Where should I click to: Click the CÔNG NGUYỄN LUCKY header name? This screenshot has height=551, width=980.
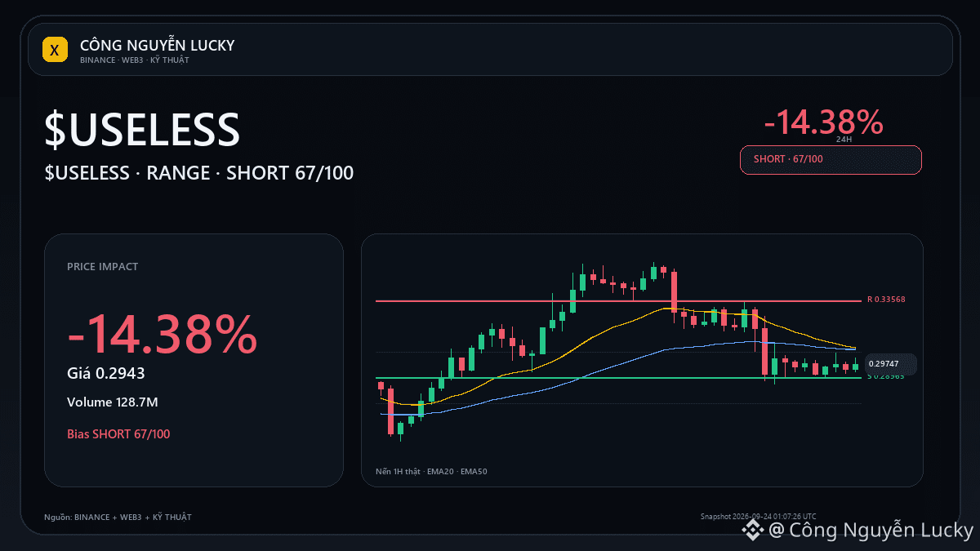point(157,46)
